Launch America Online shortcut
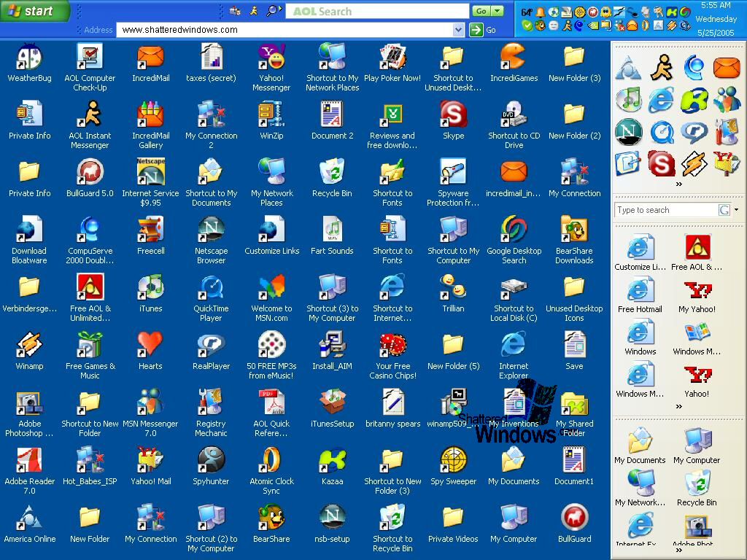Image resolution: width=747 pixels, height=560 pixels. point(29,524)
